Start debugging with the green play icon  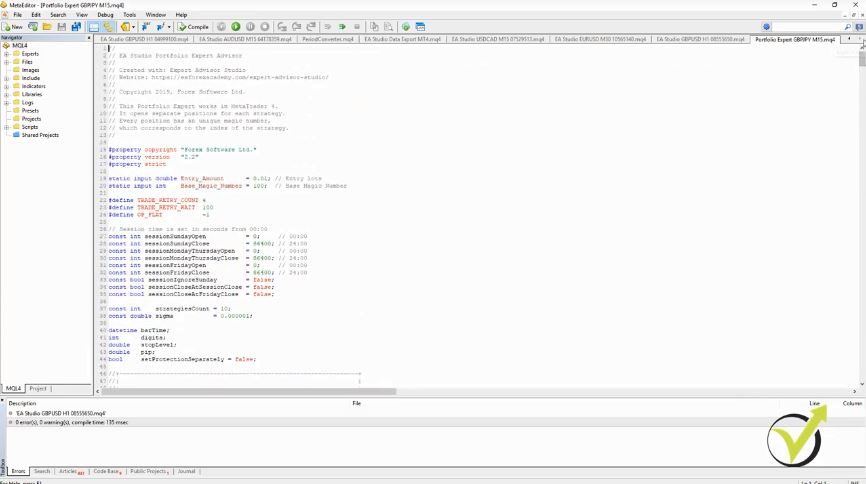(x=235, y=27)
